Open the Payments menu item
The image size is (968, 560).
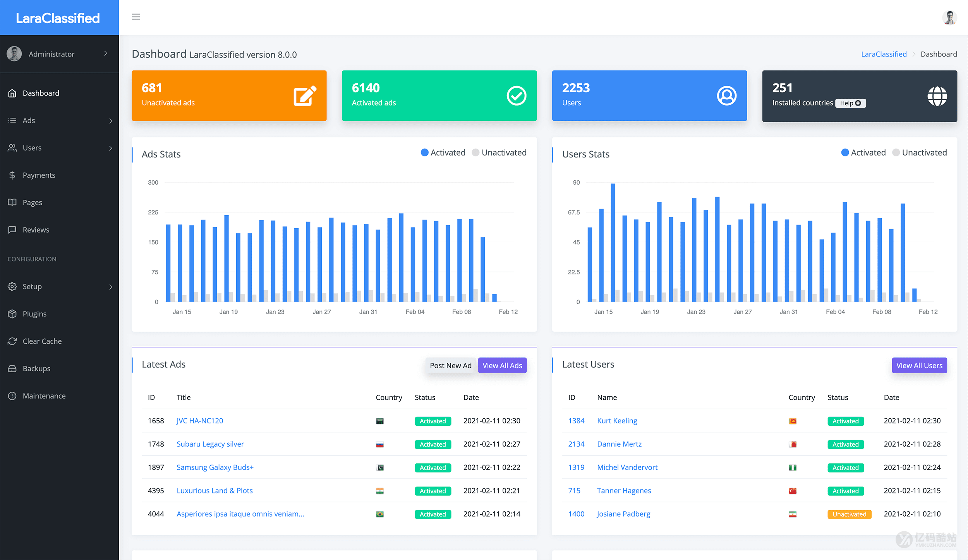tap(39, 175)
